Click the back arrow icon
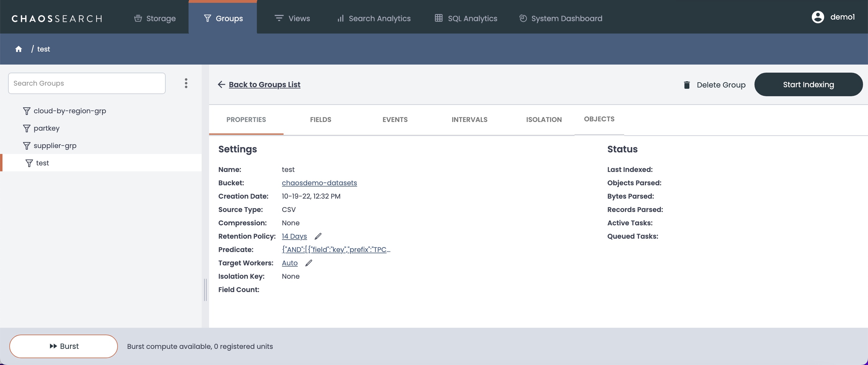The height and width of the screenshot is (365, 868). click(x=221, y=85)
